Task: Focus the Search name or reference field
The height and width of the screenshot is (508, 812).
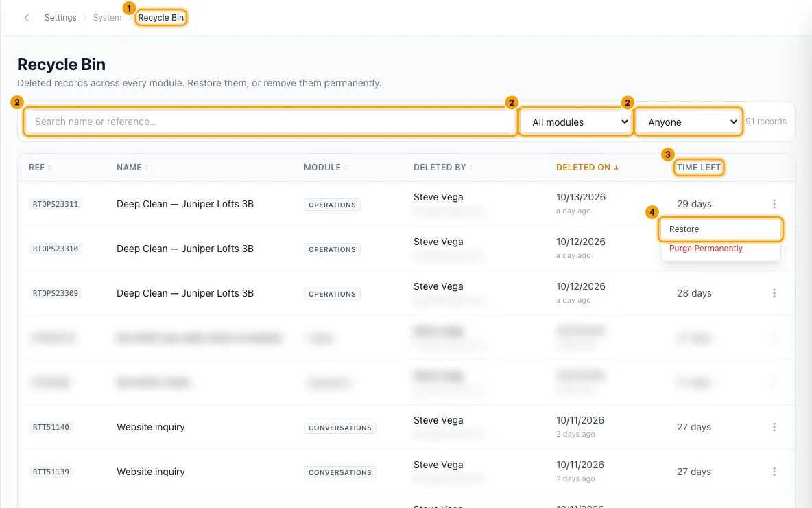Action: pyautogui.click(x=270, y=122)
